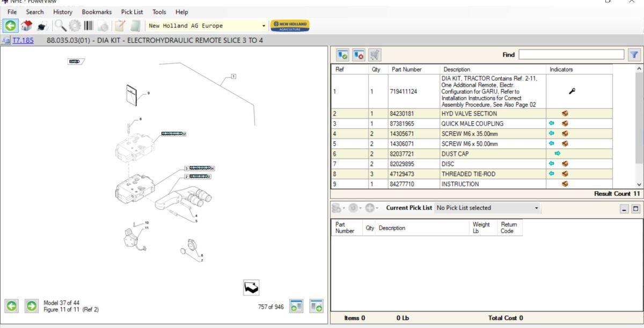This screenshot has width=644, height=328.
Task: Select part number 82029895 for DISC
Action: point(414,164)
